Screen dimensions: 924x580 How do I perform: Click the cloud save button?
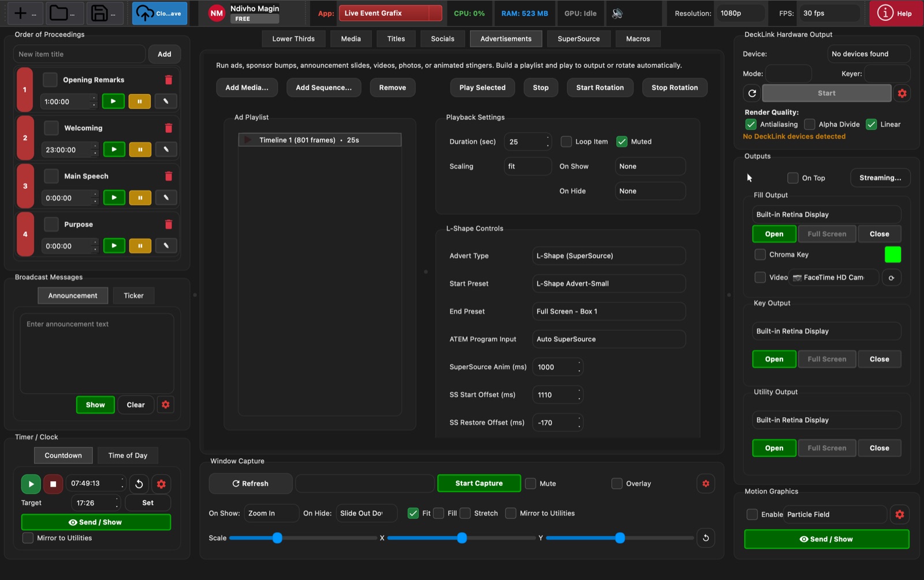pyautogui.click(x=159, y=13)
